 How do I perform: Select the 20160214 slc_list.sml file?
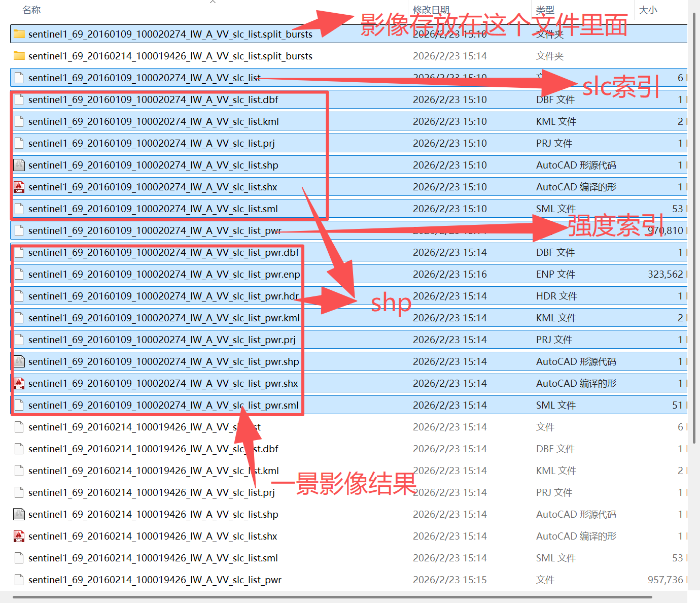click(x=349, y=558)
